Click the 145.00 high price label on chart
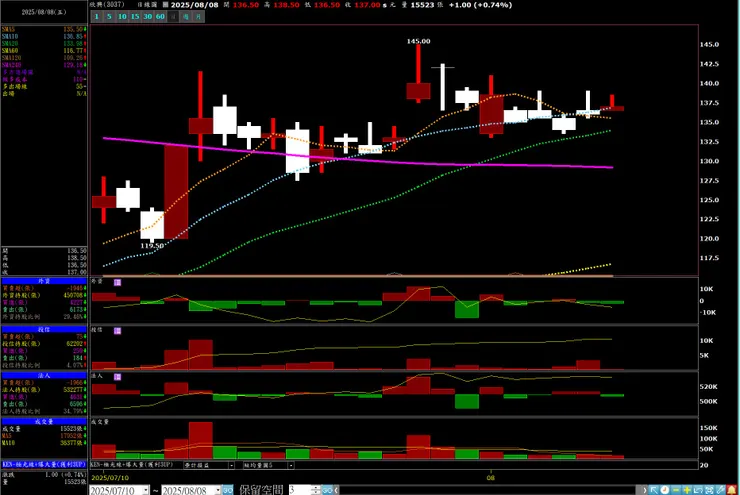740x495 pixels. [418, 41]
